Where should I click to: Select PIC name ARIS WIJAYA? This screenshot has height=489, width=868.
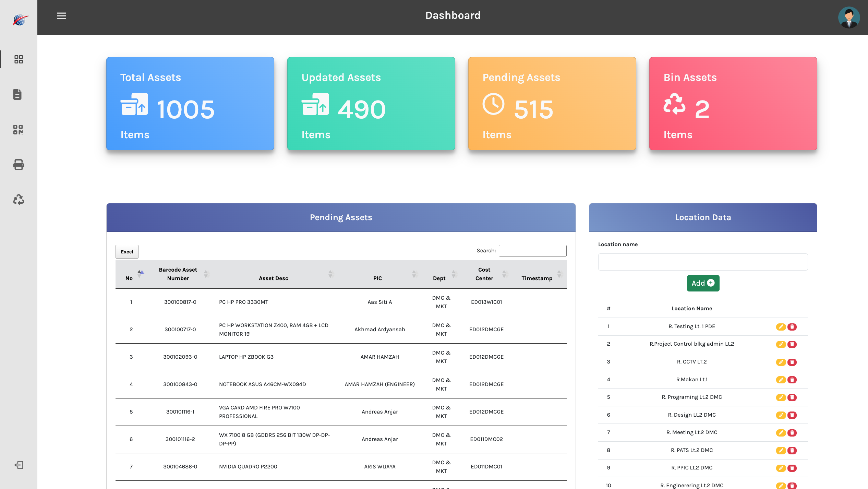[379, 467]
